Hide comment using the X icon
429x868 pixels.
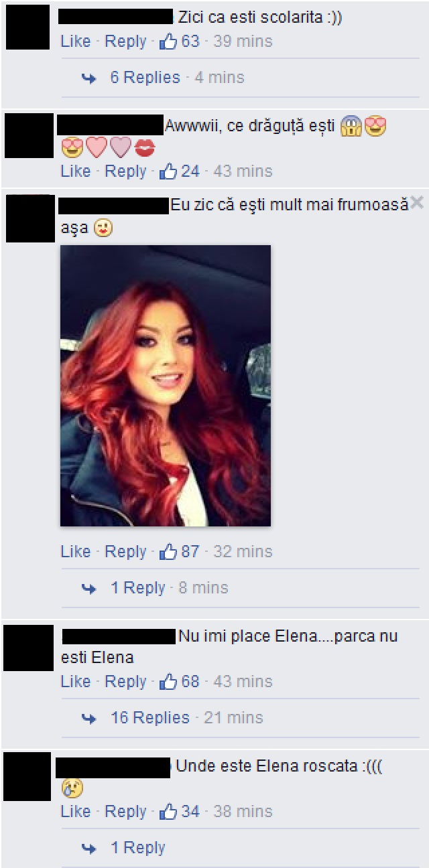[417, 202]
